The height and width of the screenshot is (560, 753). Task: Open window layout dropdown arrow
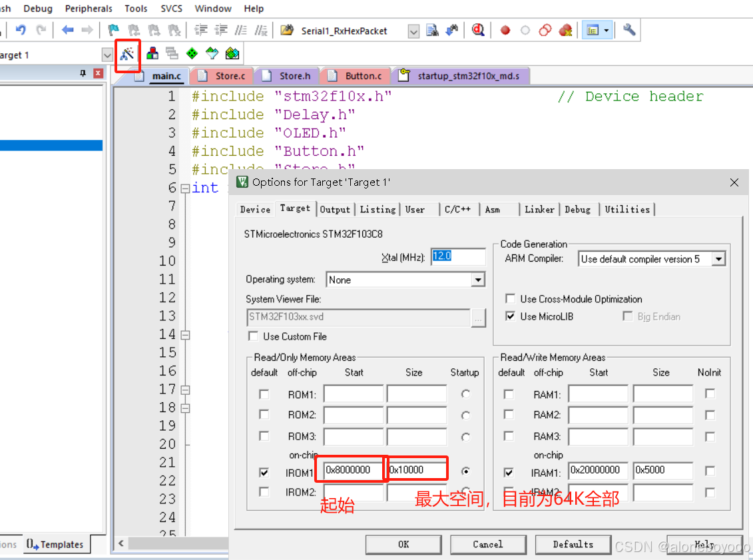607,30
